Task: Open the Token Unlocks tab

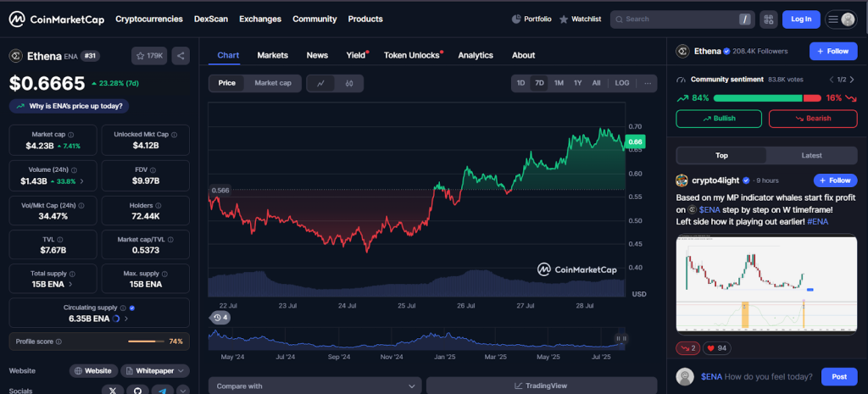Action: (x=412, y=55)
